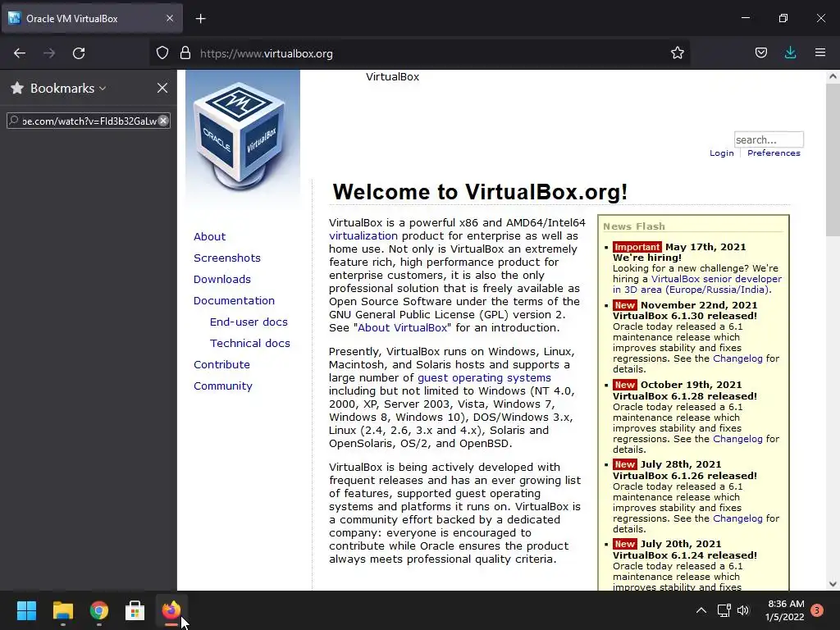Open the Contribute page
840x630 pixels.
221,365
